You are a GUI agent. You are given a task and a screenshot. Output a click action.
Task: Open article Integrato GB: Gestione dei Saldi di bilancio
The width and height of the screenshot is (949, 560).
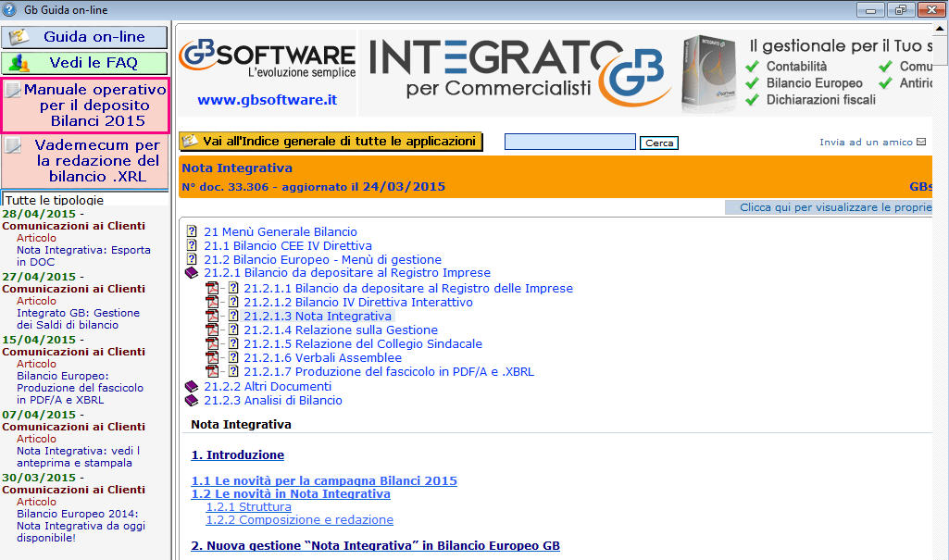[78, 318]
